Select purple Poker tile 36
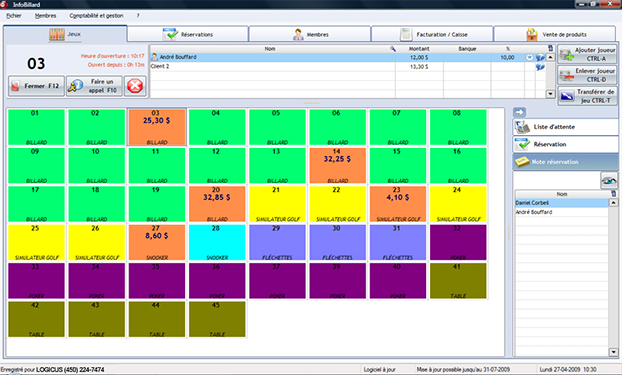The width and height of the screenshot is (622, 375). click(217, 281)
